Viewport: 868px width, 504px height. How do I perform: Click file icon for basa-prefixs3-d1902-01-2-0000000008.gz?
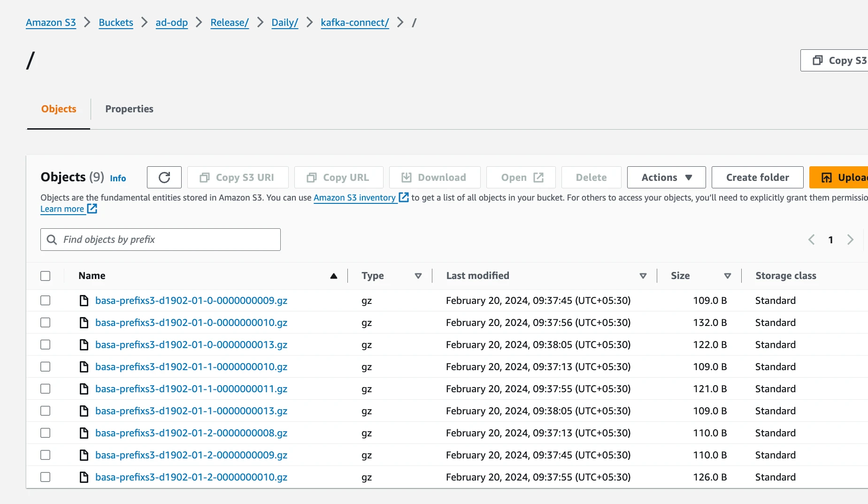click(x=84, y=433)
